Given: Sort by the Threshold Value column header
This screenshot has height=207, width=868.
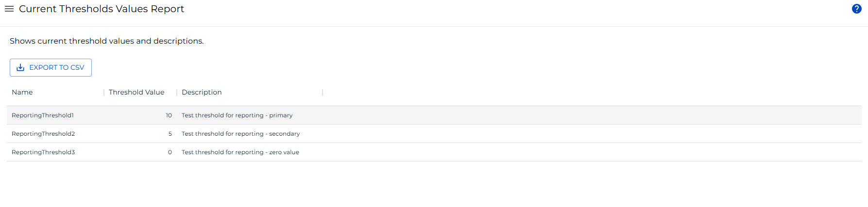Looking at the screenshot, I should click(136, 92).
